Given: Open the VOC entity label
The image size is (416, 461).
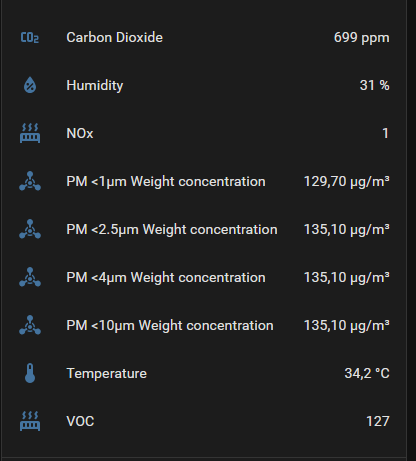Looking at the screenshot, I should (x=80, y=421).
